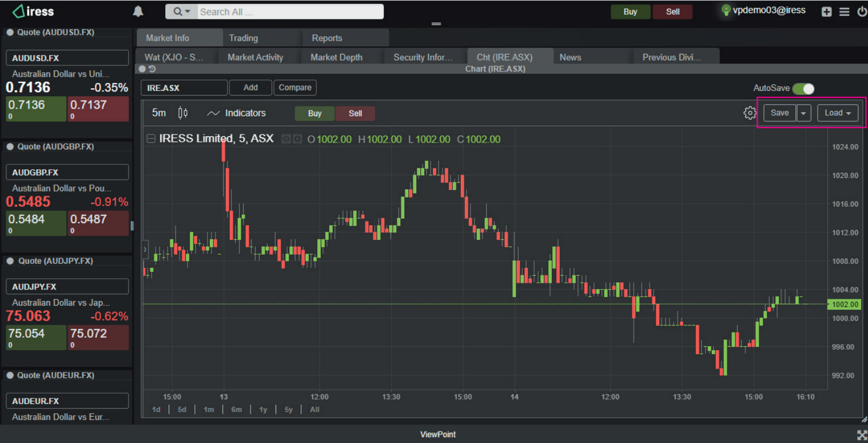Open the Security Infor... tab
This screenshot has height=443, width=868.
(426, 57)
